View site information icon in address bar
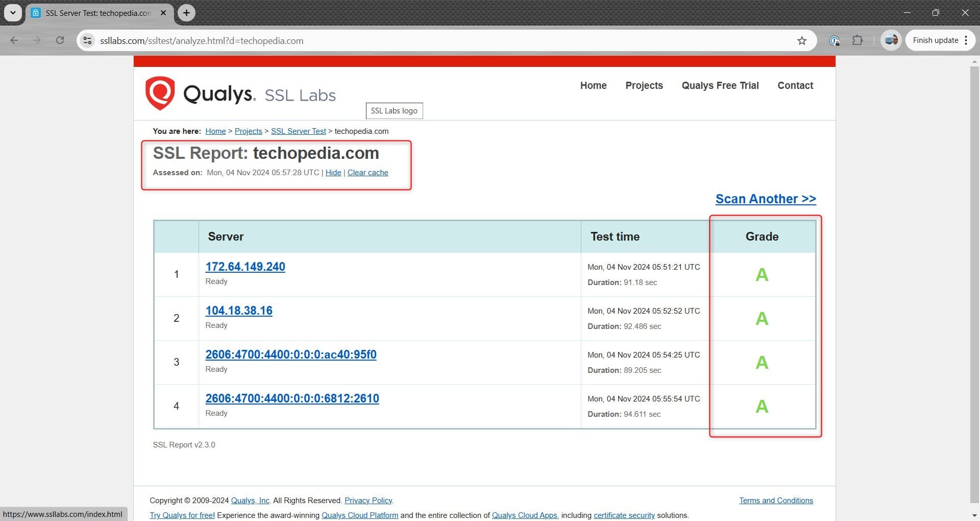Viewport: 980px width, 521px height. coord(88,40)
